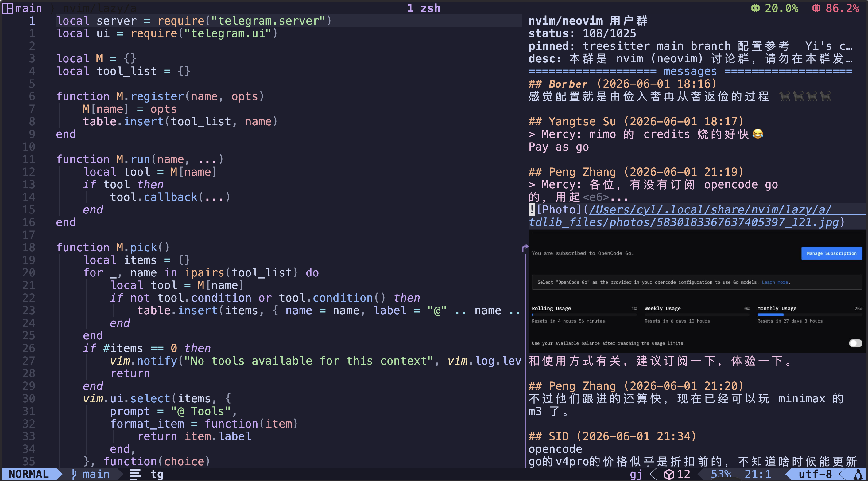This screenshot has width=868, height=481.
Task: Click "## Yangtse Su (2026-06-01 18:17)" header
Action: (636, 121)
